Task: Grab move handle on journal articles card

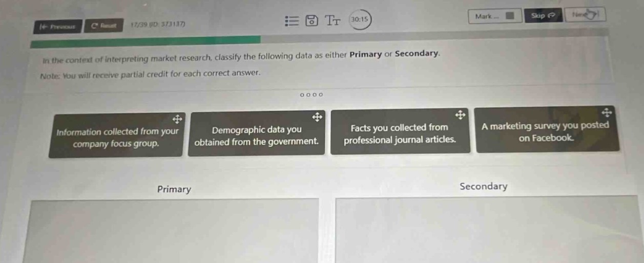Action: click(x=460, y=115)
